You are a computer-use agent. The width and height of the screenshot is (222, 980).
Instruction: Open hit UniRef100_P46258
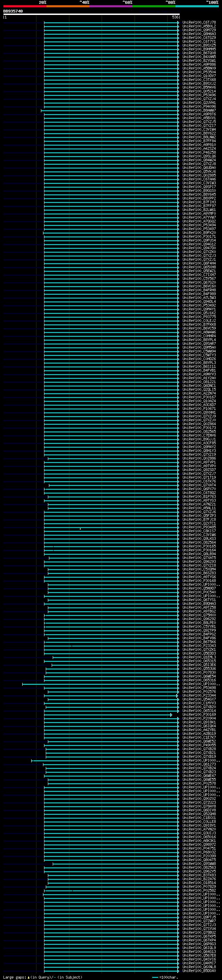click(x=199, y=153)
